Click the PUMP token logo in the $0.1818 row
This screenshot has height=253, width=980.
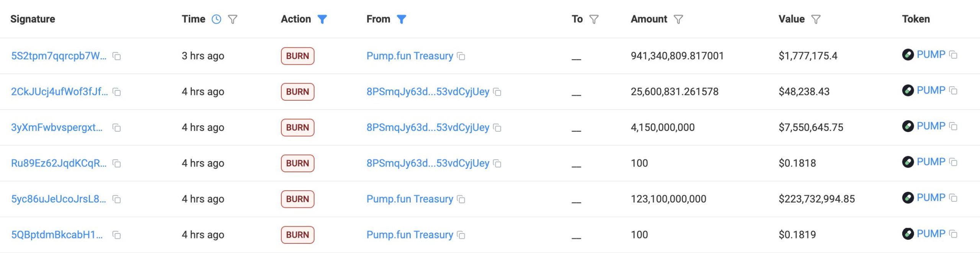908,162
